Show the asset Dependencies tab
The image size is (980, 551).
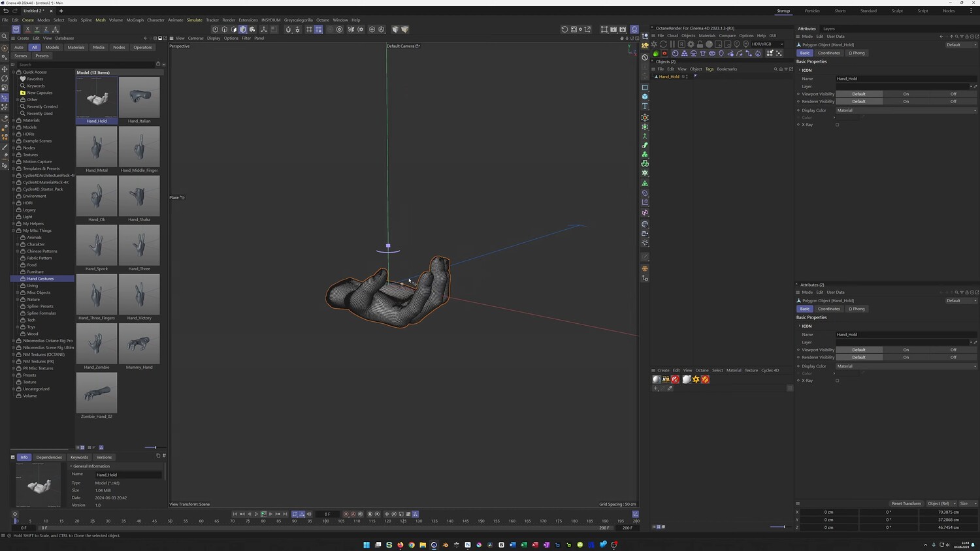(x=49, y=457)
